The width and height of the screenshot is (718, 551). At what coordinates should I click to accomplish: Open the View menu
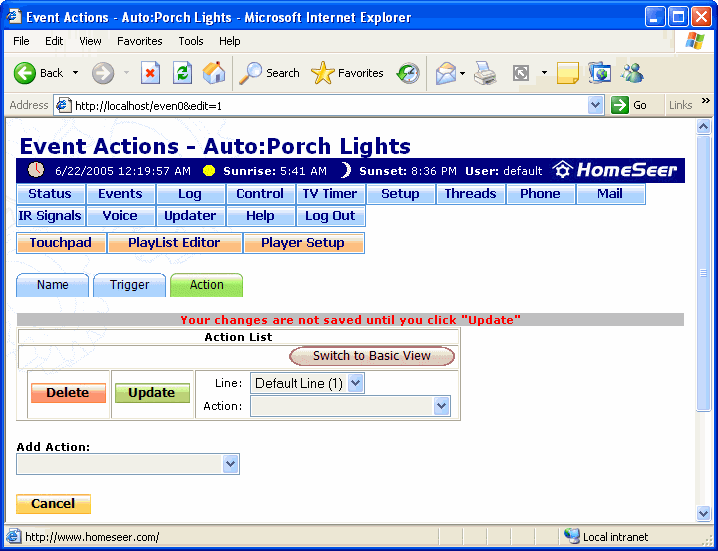click(x=90, y=41)
